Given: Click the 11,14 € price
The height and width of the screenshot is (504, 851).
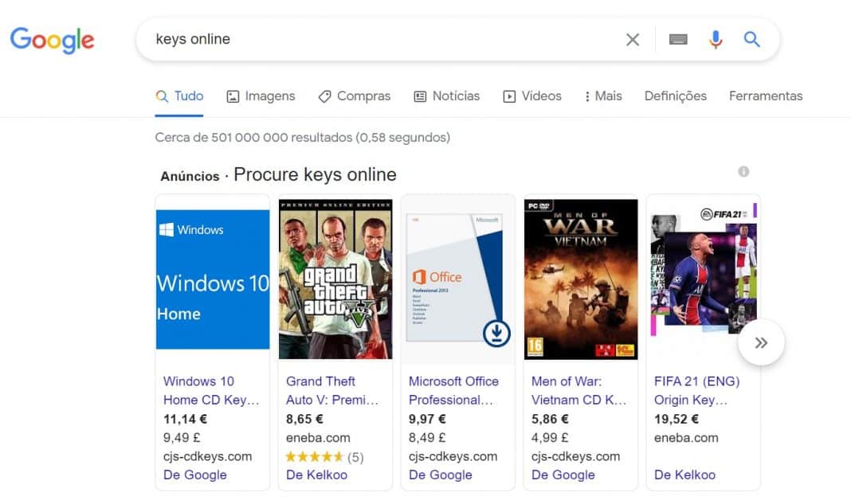Looking at the screenshot, I should [185, 419].
